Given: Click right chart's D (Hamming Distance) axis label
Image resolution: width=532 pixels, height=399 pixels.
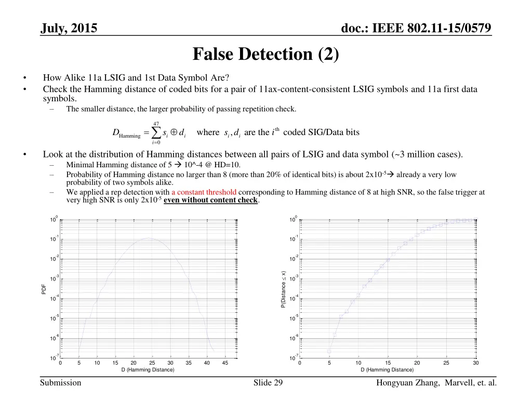Looking at the screenshot, I should (387, 370).
